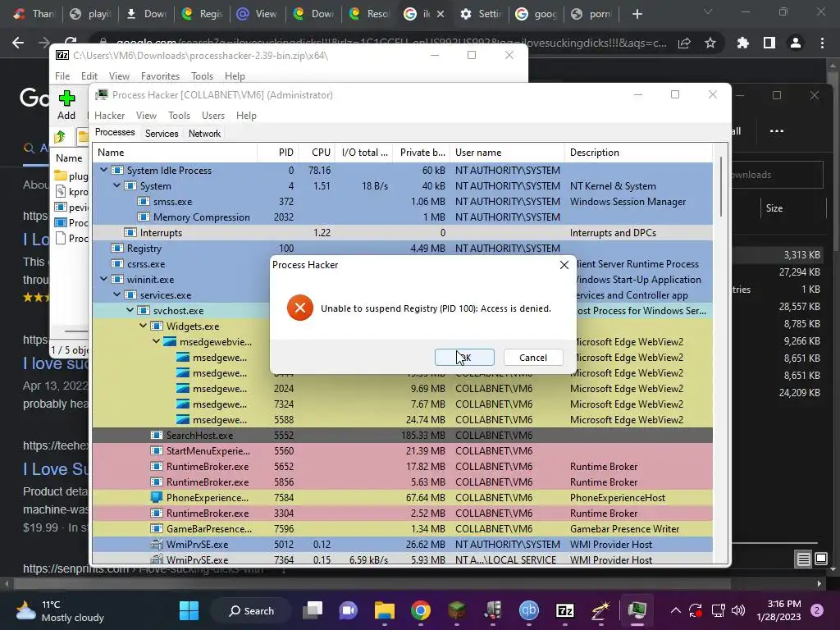Image resolution: width=840 pixels, height=630 pixels.
Task: Open Task View on the taskbar
Action: click(313, 610)
